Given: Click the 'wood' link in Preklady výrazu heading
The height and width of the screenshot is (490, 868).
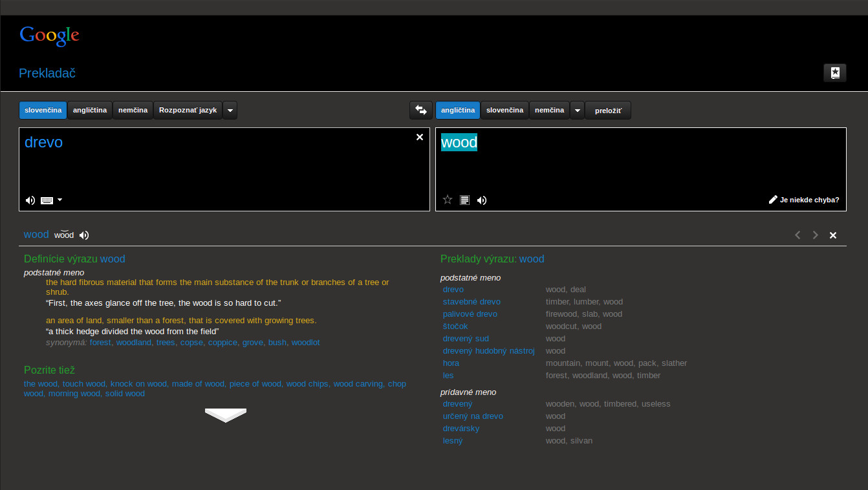Looking at the screenshot, I should (532, 259).
